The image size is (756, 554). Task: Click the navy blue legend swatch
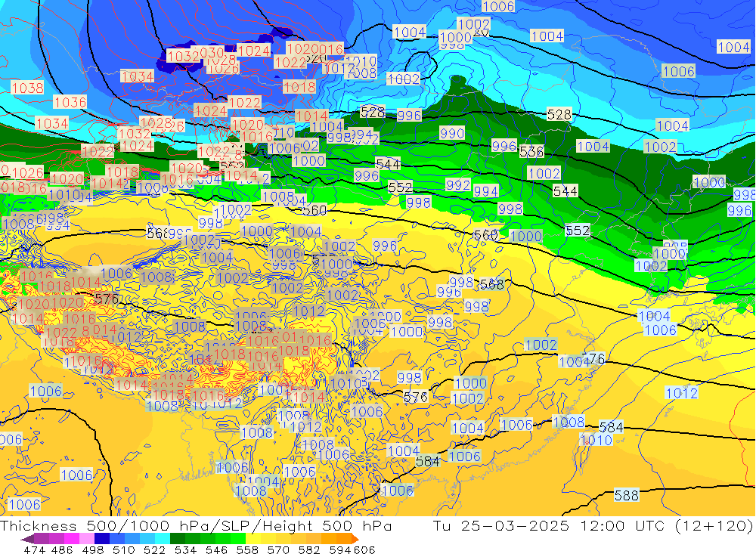click(x=102, y=539)
